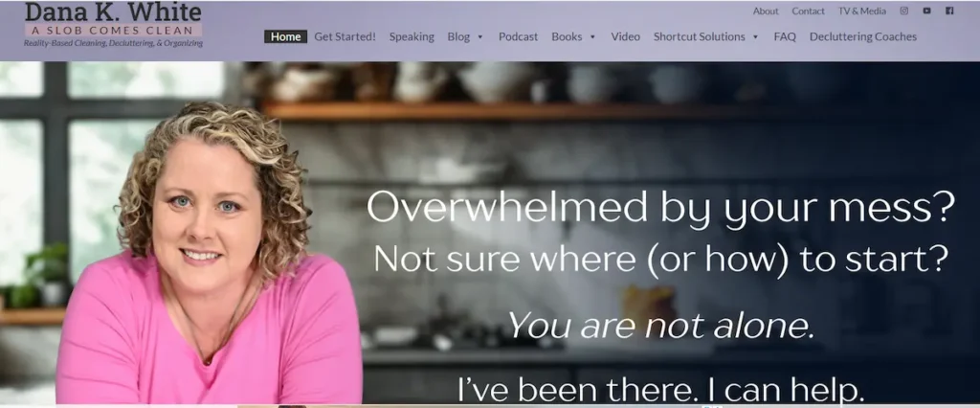
Task: Click the Blog menu label
Action: coord(458,36)
